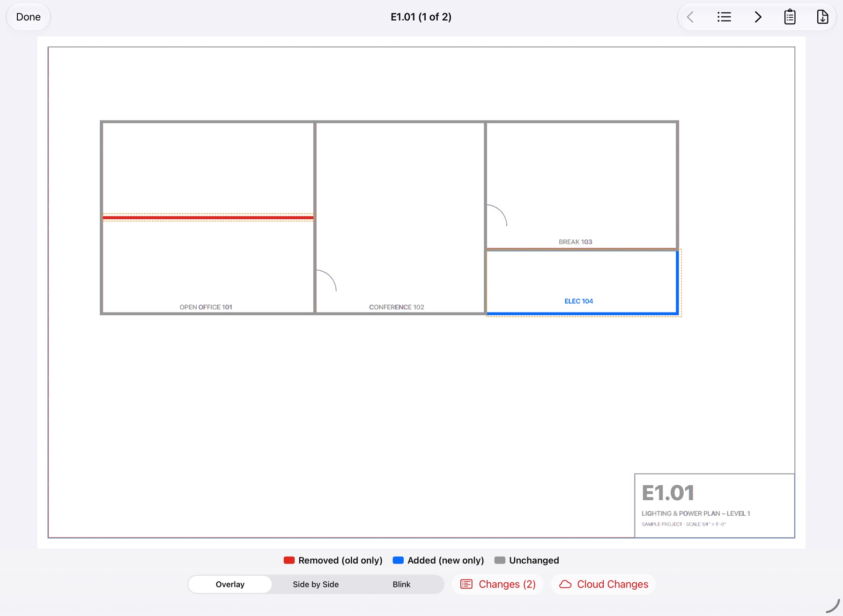This screenshot has width=843, height=616.
Task: Click the Sample Project scale text
Action: pos(684,524)
